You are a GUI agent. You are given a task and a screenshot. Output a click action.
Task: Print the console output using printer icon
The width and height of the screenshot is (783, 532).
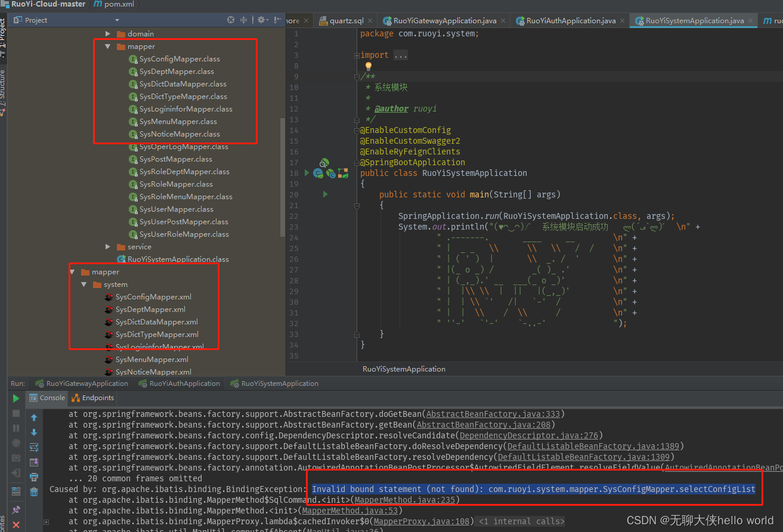pos(34,476)
